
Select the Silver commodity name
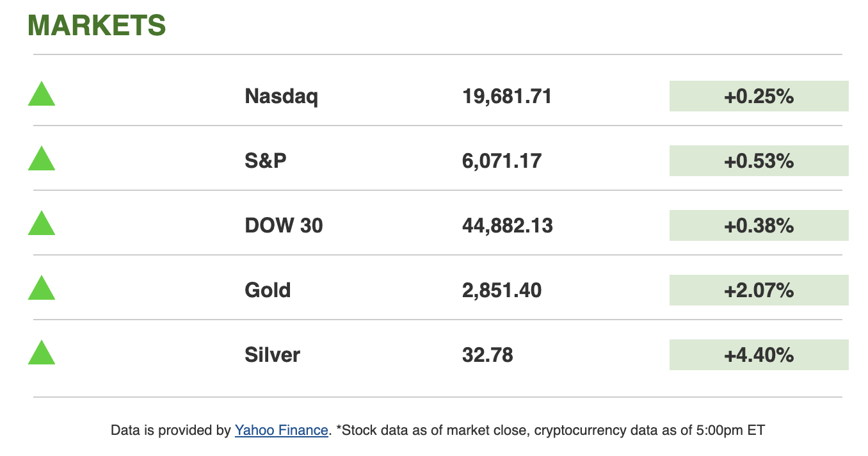[x=272, y=355]
